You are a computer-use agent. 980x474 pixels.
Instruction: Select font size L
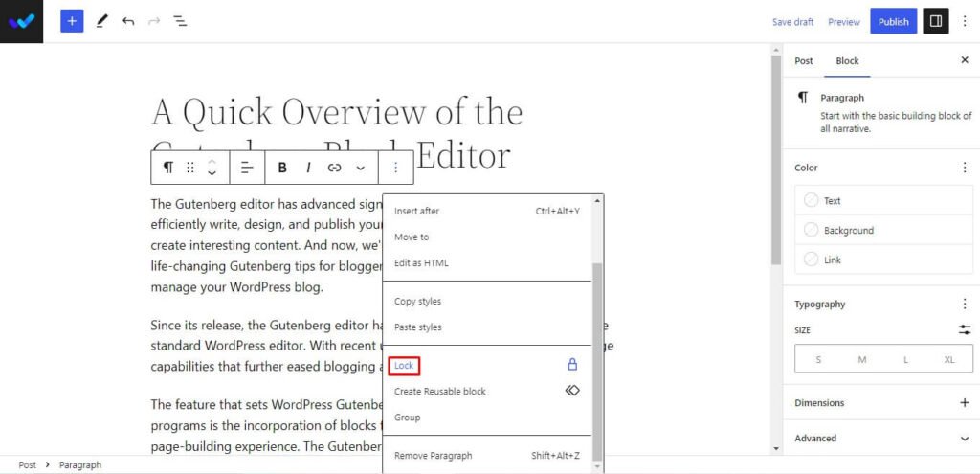click(905, 359)
